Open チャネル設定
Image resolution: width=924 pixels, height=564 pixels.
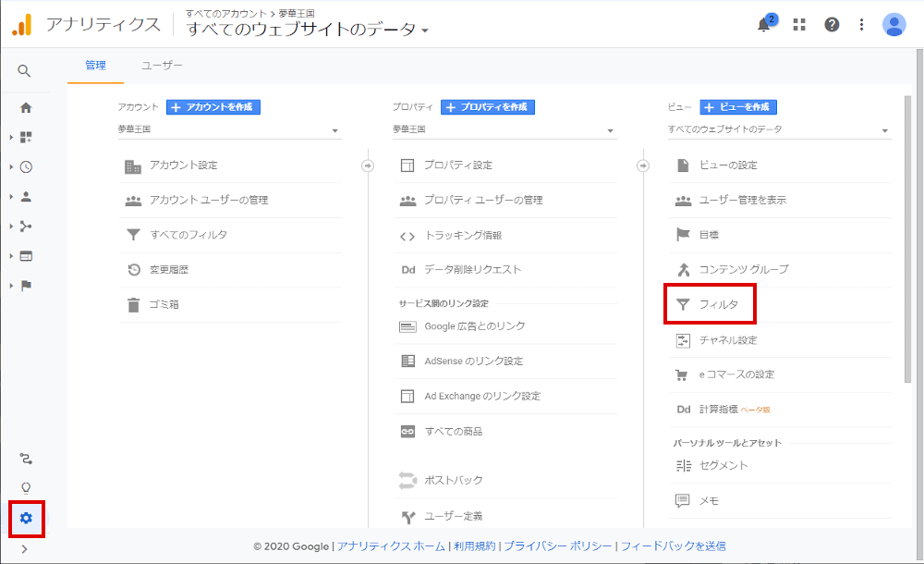coord(780,340)
